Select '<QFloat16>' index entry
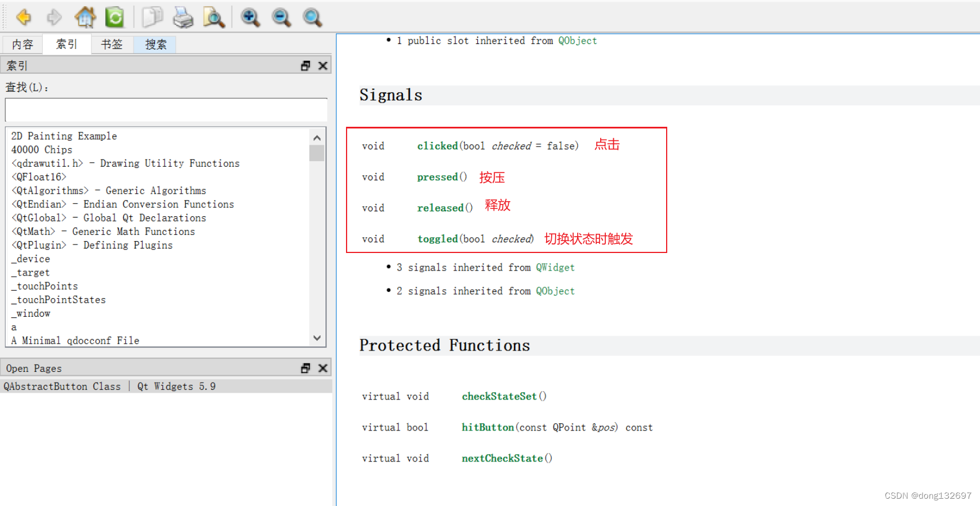 pos(39,177)
